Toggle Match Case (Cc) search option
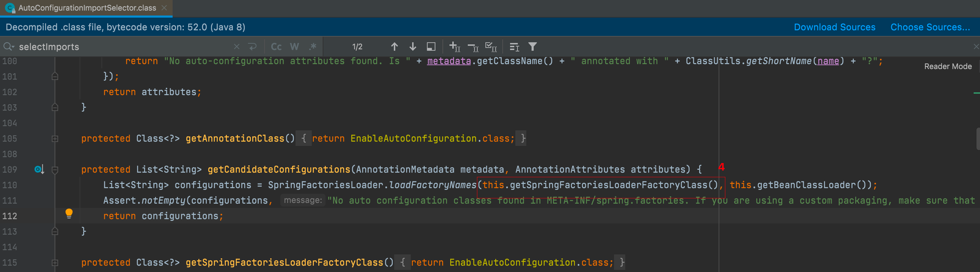 tap(276, 47)
